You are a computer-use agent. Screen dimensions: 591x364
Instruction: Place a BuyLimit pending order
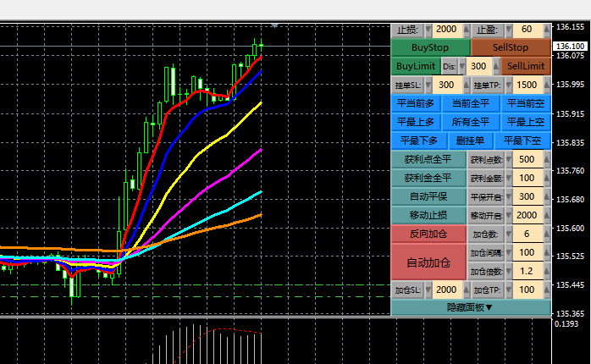pyautogui.click(x=416, y=66)
